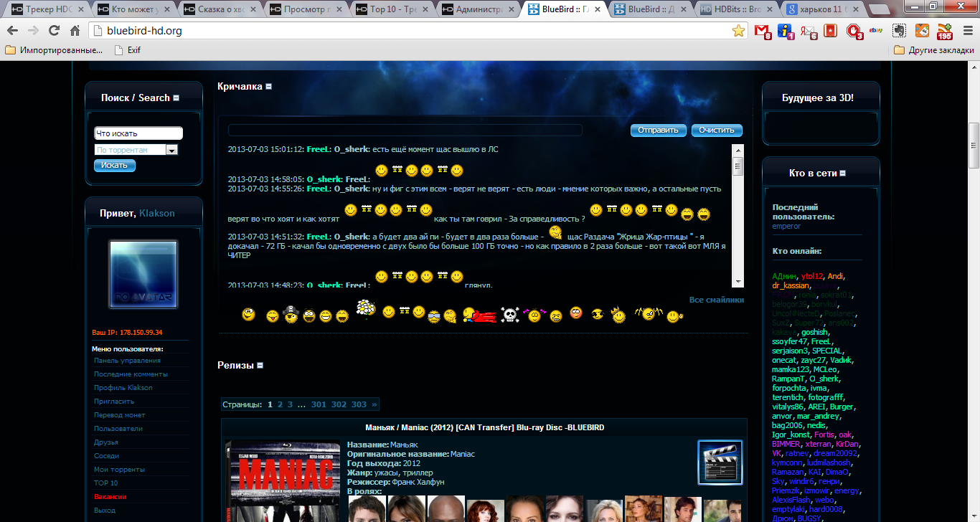The image size is (980, 522).
Task: Click the shoutbox message input field
Action: click(405, 130)
